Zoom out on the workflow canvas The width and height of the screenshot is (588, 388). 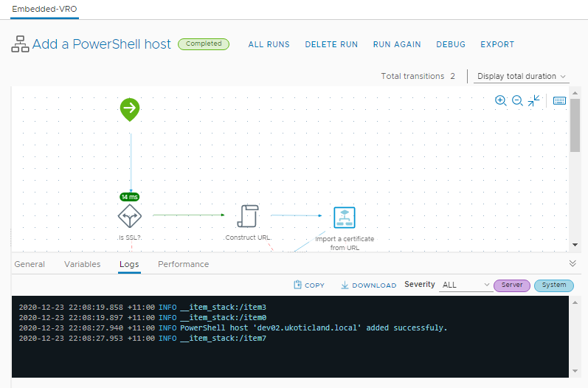[517, 100]
